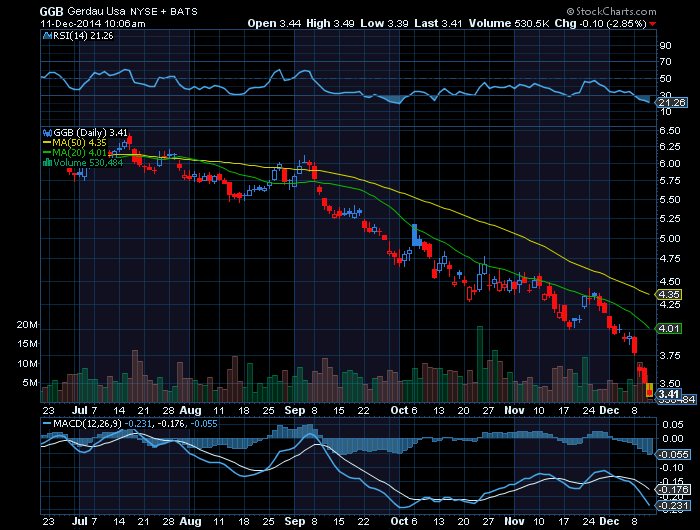Screen dimensions: 700x530
Task: Click the solid blue candlestick in early October
Action: (415, 235)
